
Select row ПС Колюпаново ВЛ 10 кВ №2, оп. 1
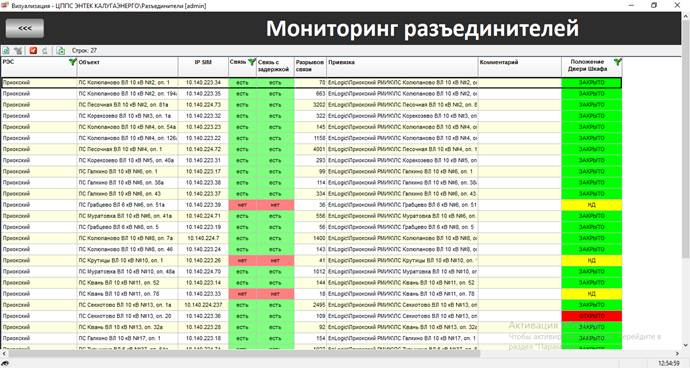click(311, 83)
